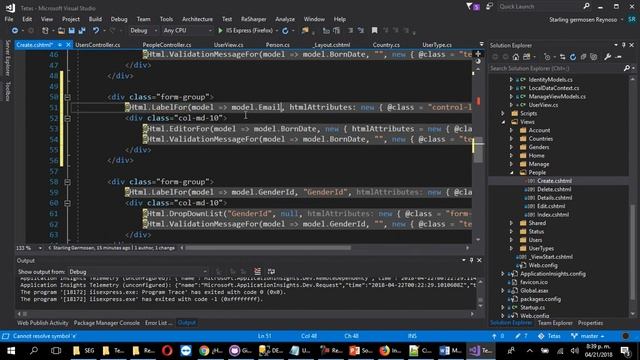
Task: Open Delete.cshtml in Solution Explorer
Action: 554,189
